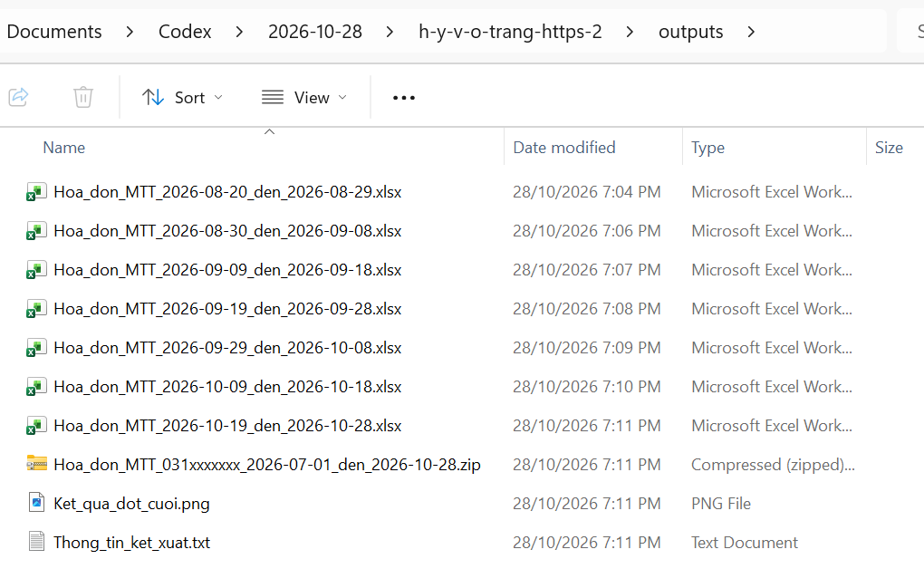Viewport: 924px width, 588px height.
Task: Open the View dropdown menu
Action: coord(304,97)
